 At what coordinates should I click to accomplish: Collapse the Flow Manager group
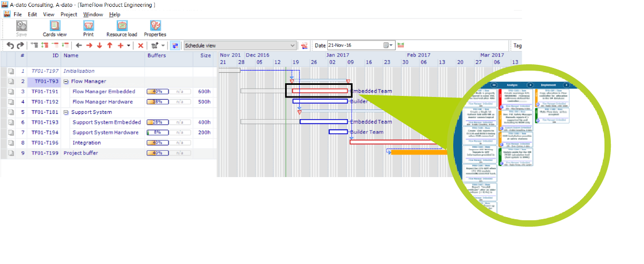click(66, 82)
